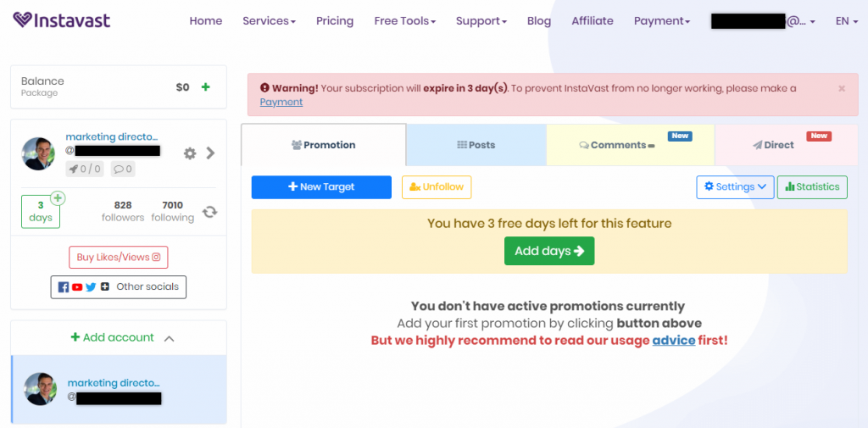Go to the Home page
The image size is (868, 428).
pyautogui.click(x=206, y=21)
